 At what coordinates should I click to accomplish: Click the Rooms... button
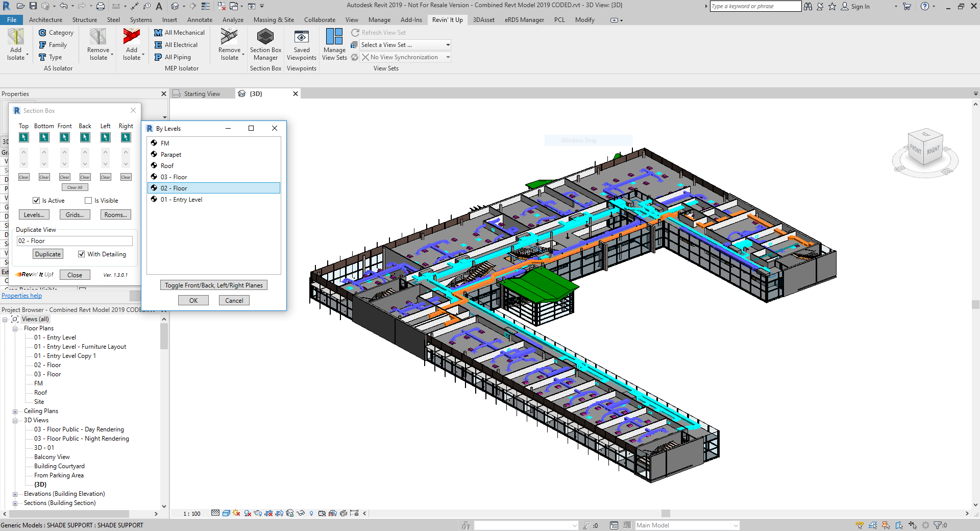(x=116, y=215)
